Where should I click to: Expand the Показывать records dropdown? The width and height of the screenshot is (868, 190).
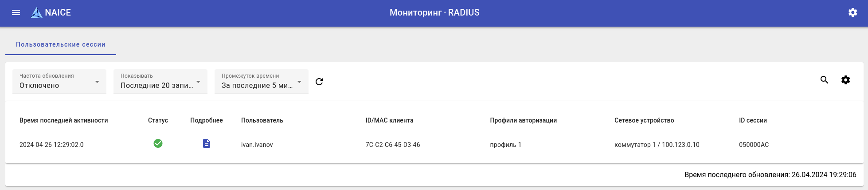tap(160, 82)
